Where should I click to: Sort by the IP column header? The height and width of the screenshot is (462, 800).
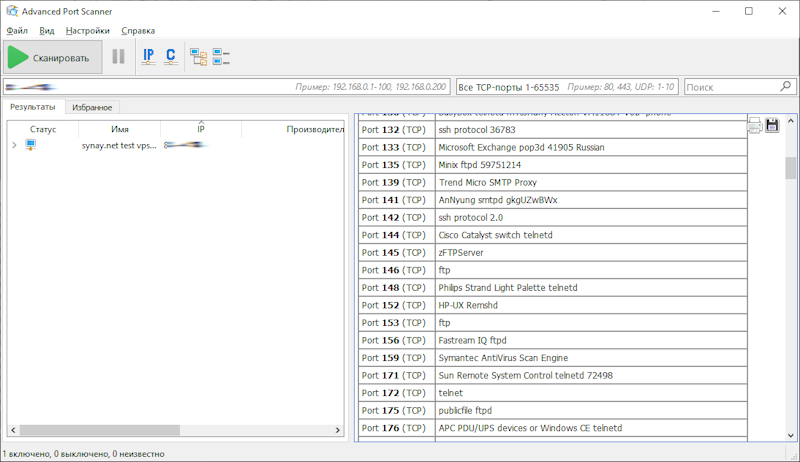tap(201, 130)
